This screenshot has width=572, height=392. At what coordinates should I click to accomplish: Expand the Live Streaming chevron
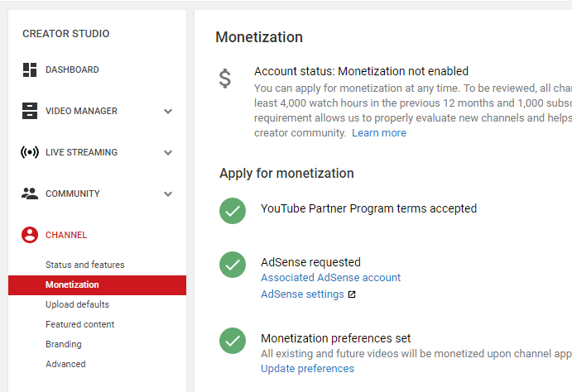click(x=168, y=153)
